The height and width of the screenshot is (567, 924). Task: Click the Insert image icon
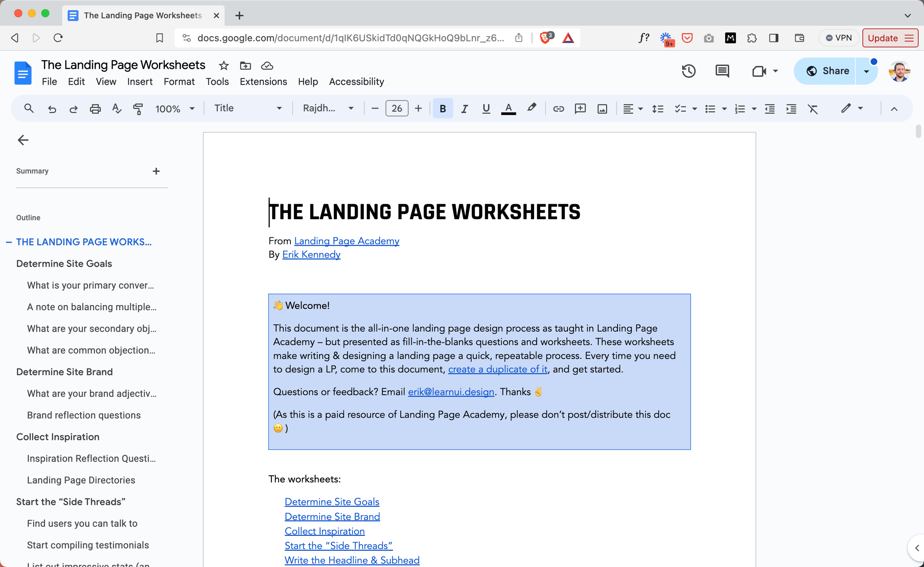(602, 109)
